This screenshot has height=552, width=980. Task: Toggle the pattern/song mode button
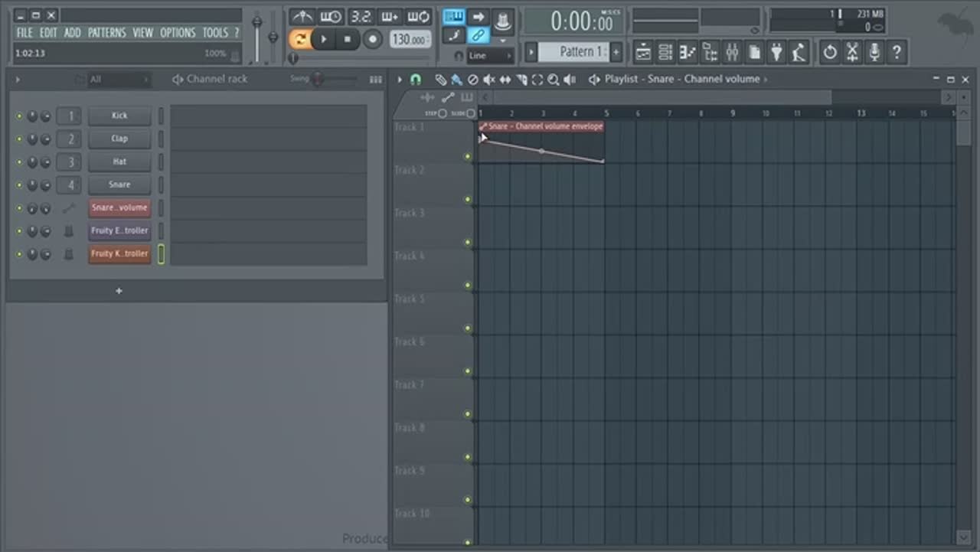click(300, 39)
